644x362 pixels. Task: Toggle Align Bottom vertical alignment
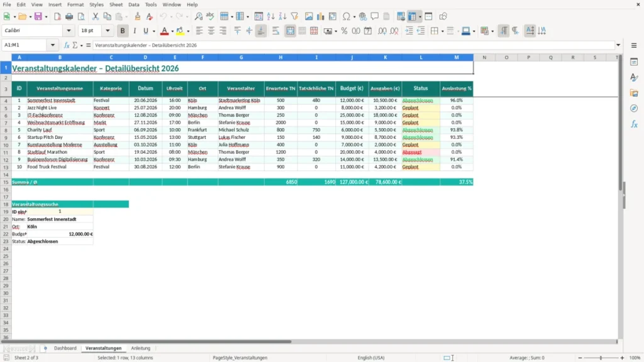coord(261,31)
